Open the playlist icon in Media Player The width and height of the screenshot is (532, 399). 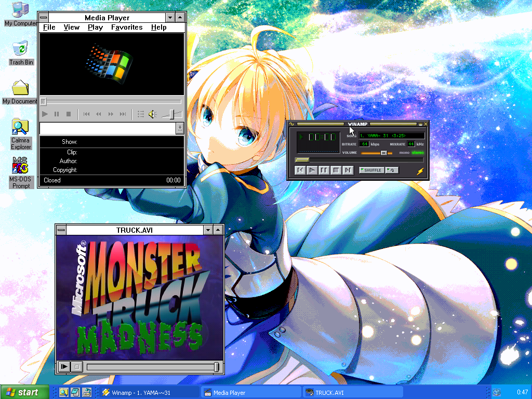(140, 114)
